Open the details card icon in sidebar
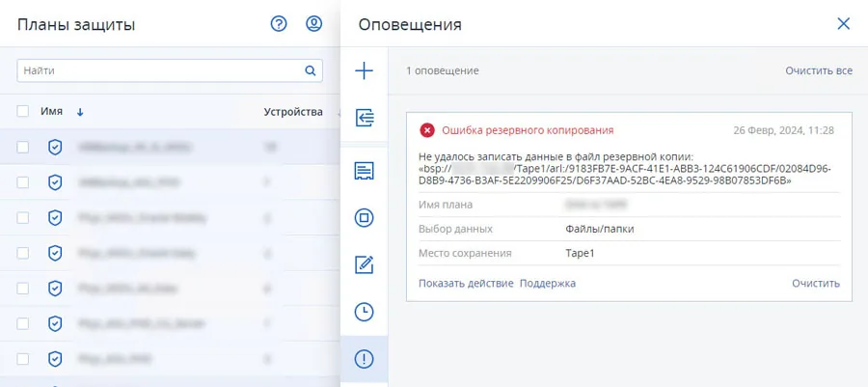The image size is (868, 387). click(365, 171)
